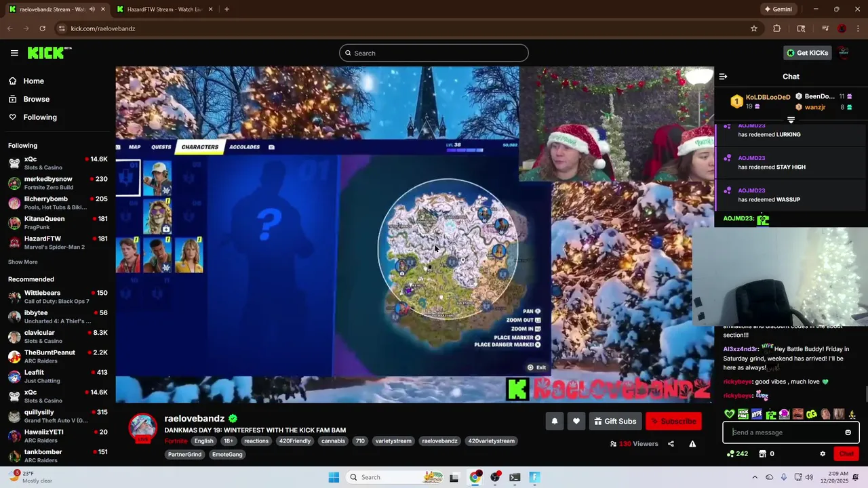Viewport: 868px width, 488px height.
Task: Click KoLDBLooDeD in gift leaderboard
Action: pyautogui.click(x=768, y=97)
